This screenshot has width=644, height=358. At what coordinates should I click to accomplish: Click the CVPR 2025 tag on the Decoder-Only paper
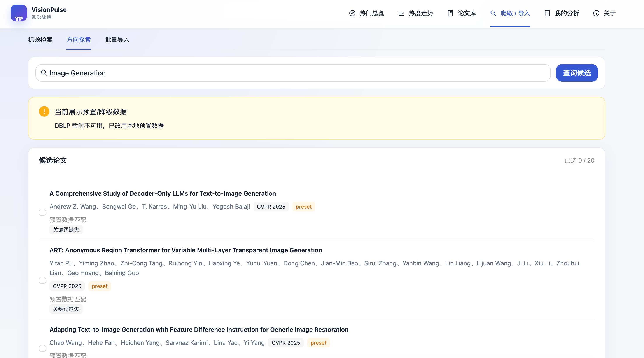tap(271, 207)
